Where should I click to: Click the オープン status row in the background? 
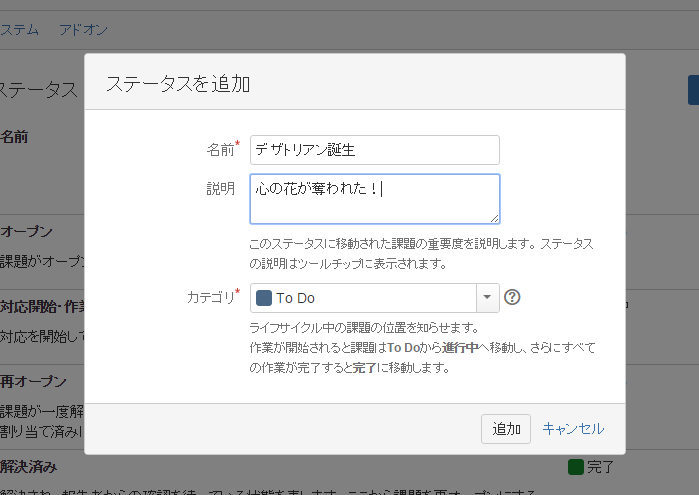26,231
